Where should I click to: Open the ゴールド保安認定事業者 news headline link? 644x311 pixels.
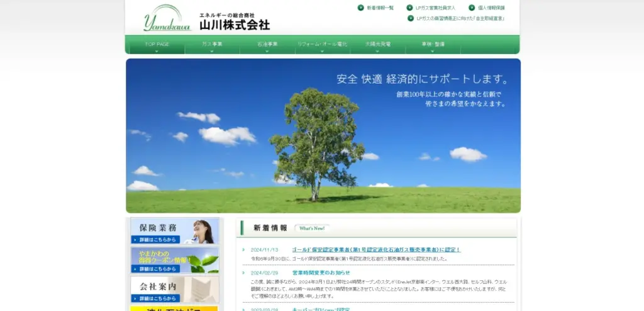click(x=376, y=250)
